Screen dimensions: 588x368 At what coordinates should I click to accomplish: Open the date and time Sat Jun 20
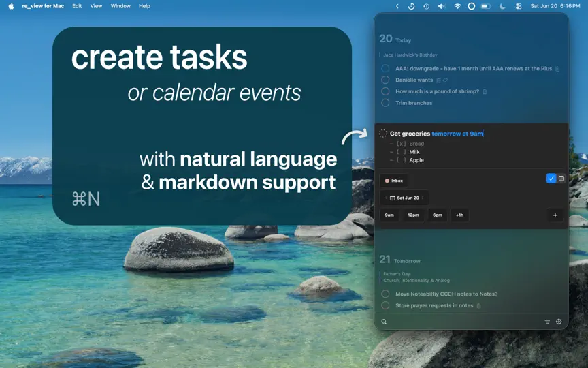(x=555, y=6)
